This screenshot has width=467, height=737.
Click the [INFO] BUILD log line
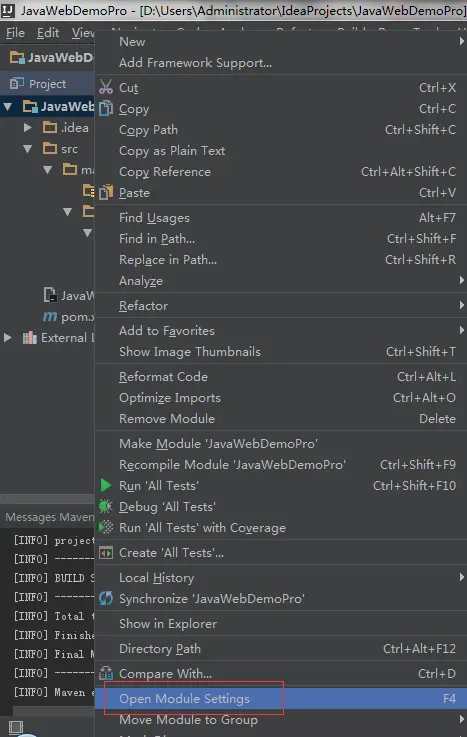[54, 578]
